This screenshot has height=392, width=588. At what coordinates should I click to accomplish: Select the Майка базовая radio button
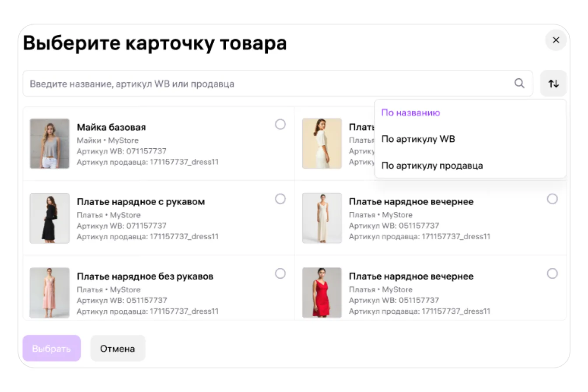click(x=280, y=125)
